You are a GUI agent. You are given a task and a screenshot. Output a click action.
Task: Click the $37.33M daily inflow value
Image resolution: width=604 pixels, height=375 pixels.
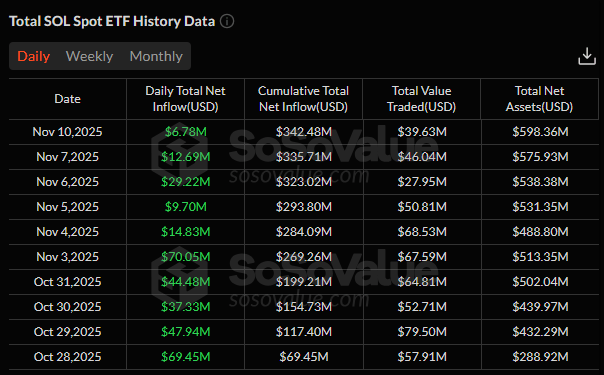(x=186, y=307)
